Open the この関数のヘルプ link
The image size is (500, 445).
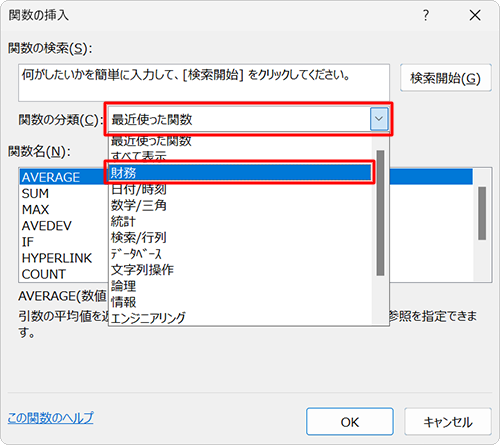tap(51, 418)
